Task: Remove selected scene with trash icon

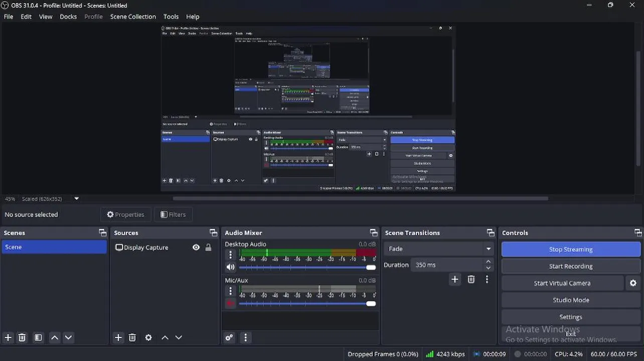Action: (x=22, y=337)
